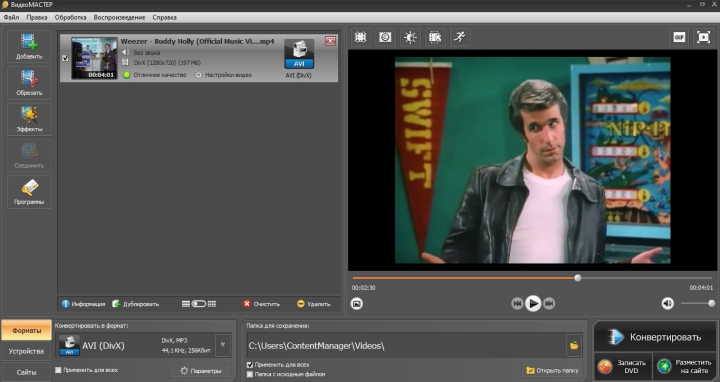Click the Отличное качество quality indicator
The height and width of the screenshot is (382, 720).
[x=155, y=75]
